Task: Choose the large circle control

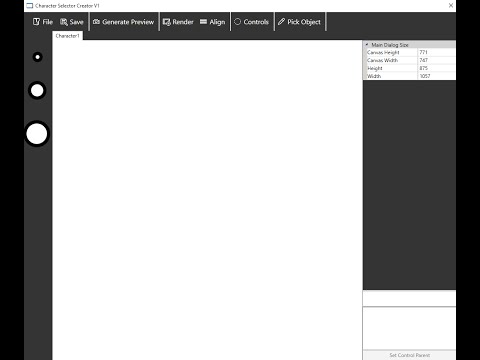Action: click(x=37, y=134)
